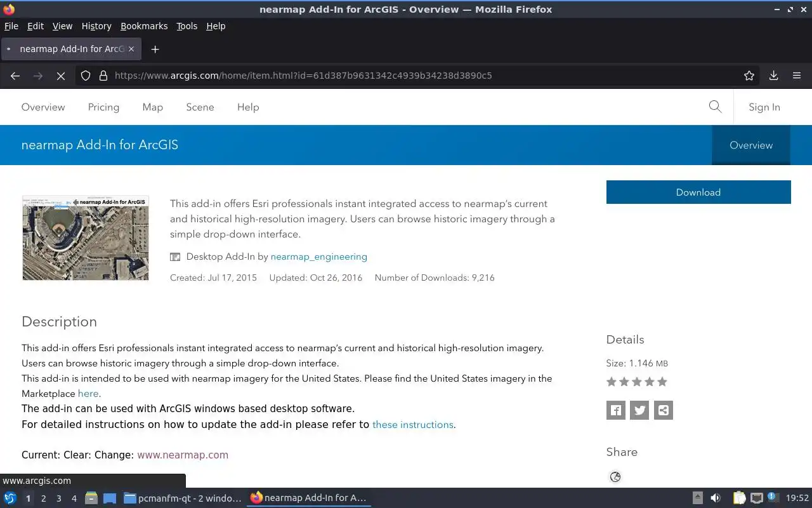
Task: Click the file manager icon in taskbar
Action: (x=91, y=498)
